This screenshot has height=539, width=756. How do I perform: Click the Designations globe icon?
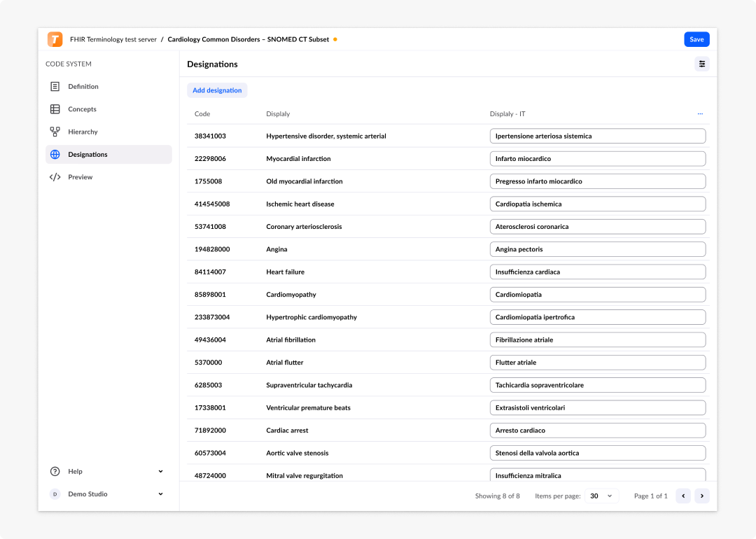coord(55,154)
